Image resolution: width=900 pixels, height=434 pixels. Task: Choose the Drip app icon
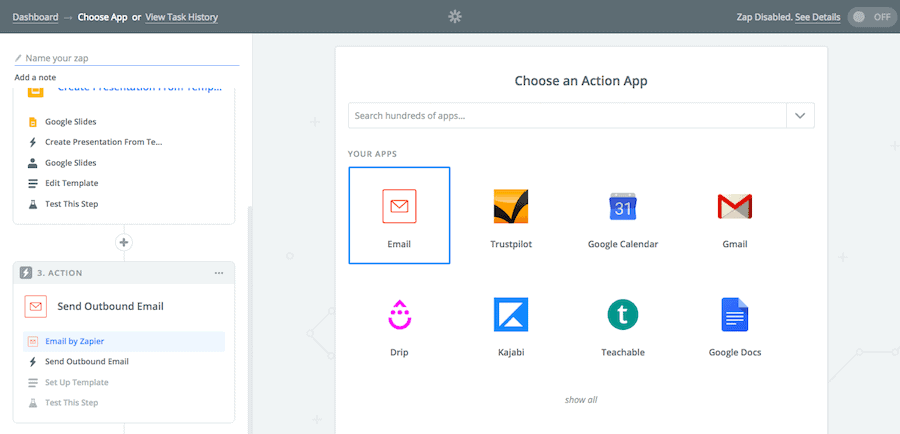(399, 315)
